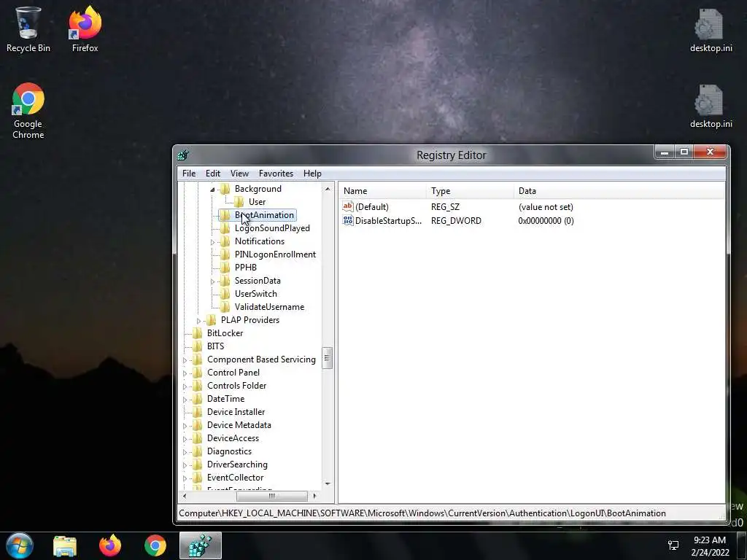Open the View menu
The image size is (747, 560).
pos(239,174)
